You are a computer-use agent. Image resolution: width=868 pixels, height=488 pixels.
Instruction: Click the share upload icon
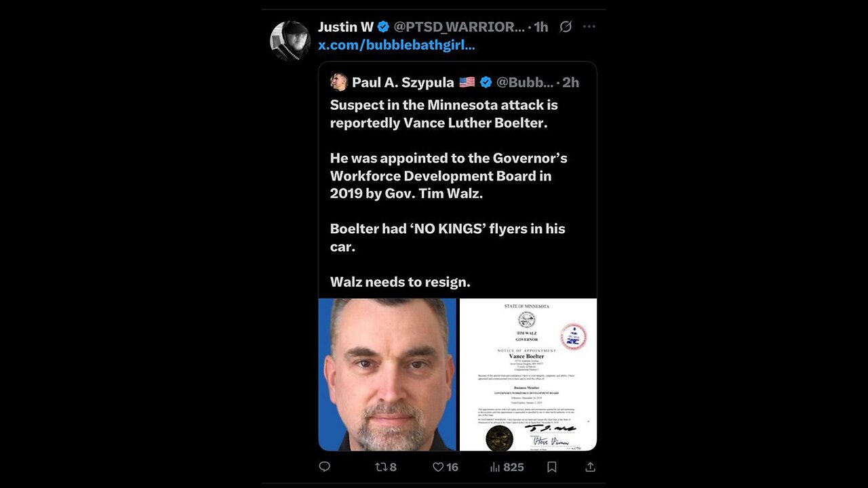(x=590, y=467)
